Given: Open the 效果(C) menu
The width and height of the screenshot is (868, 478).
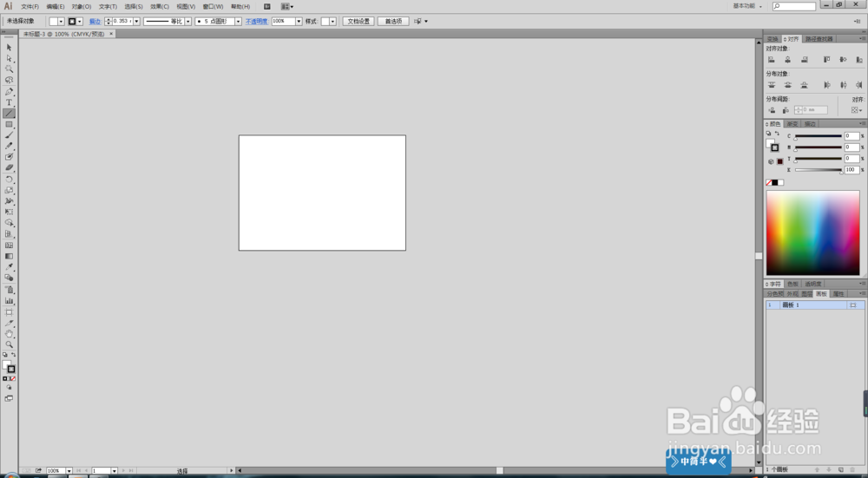Looking at the screenshot, I should [x=160, y=7].
